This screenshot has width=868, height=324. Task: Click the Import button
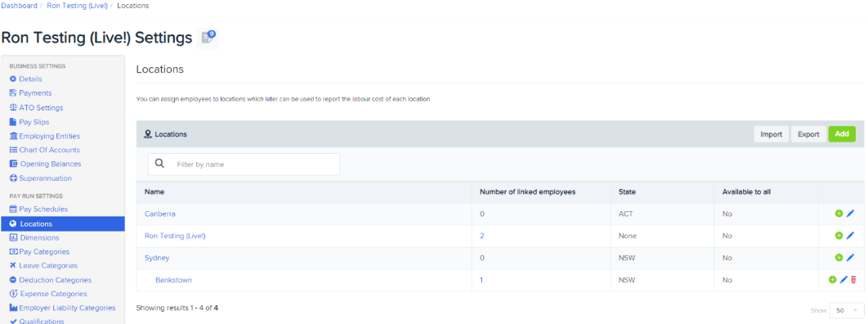pos(771,134)
